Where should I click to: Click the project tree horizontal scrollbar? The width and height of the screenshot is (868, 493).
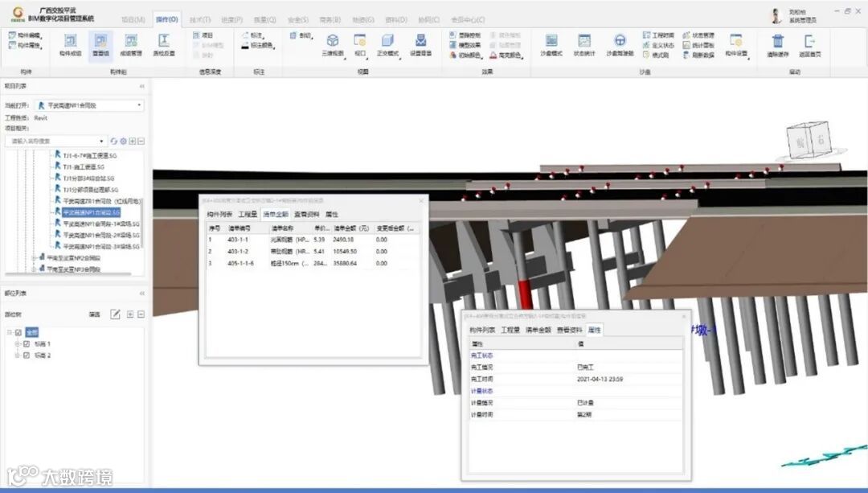(68, 273)
